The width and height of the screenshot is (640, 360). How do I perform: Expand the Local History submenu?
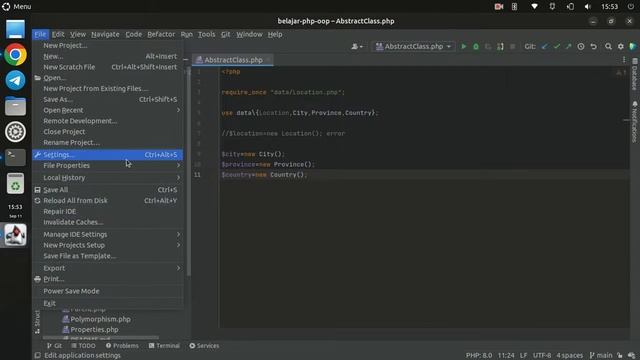[x=108, y=178]
